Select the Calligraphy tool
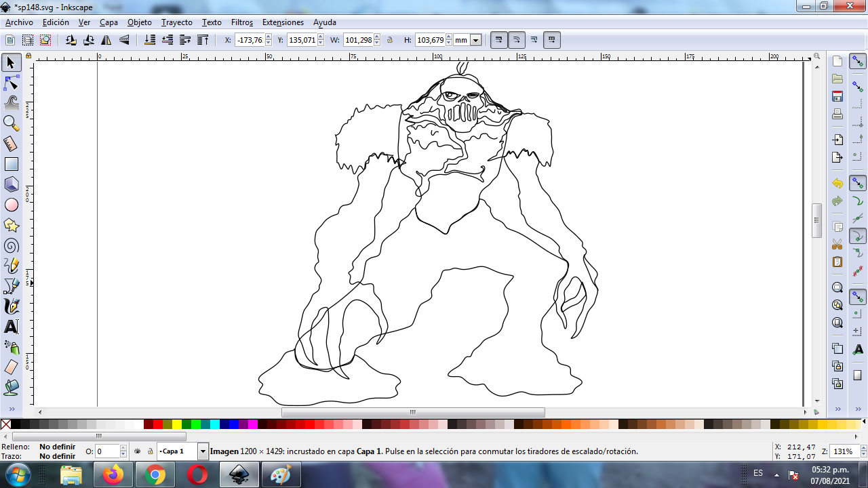 click(11, 306)
